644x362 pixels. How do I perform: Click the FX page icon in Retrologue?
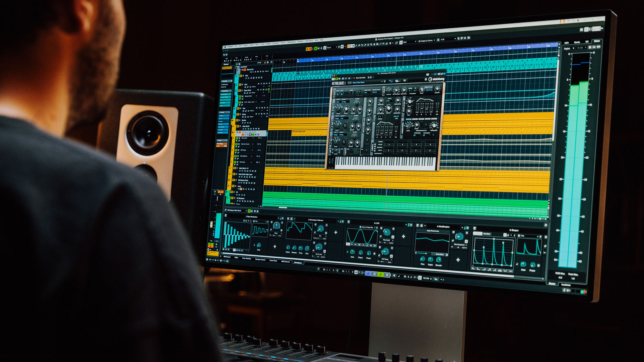click(405, 80)
